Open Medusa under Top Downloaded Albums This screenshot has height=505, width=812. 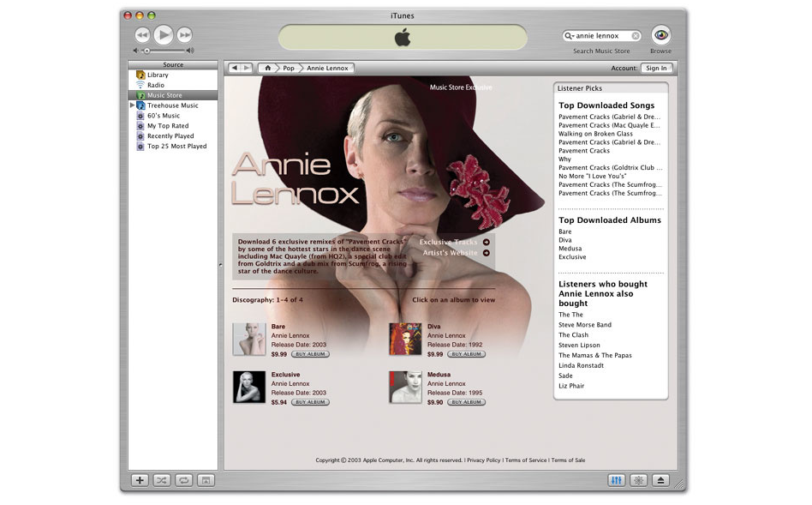point(570,249)
